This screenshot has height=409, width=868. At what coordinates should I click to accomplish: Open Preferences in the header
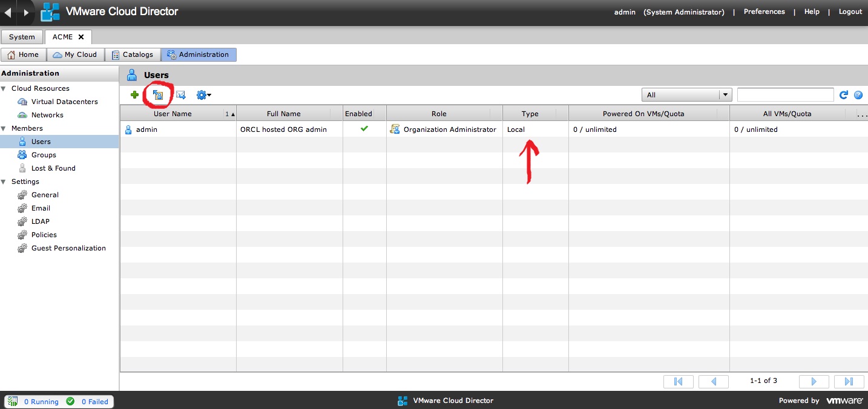[764, 12]
